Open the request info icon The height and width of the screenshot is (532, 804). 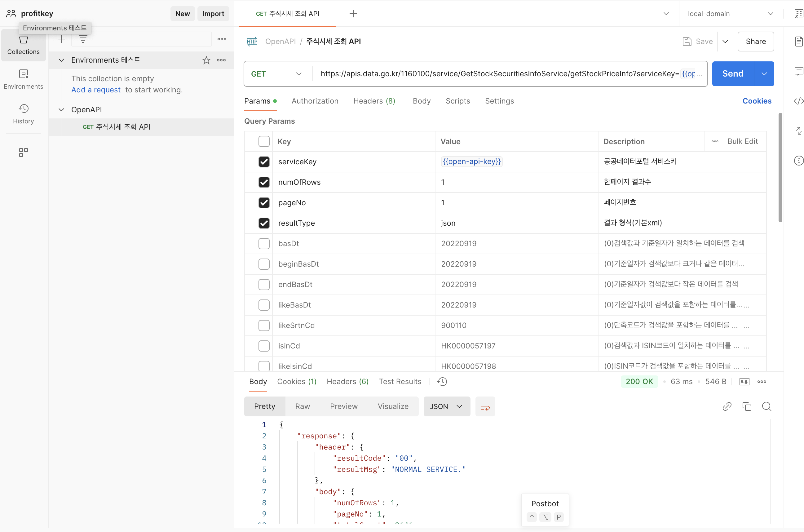(798, 161)
